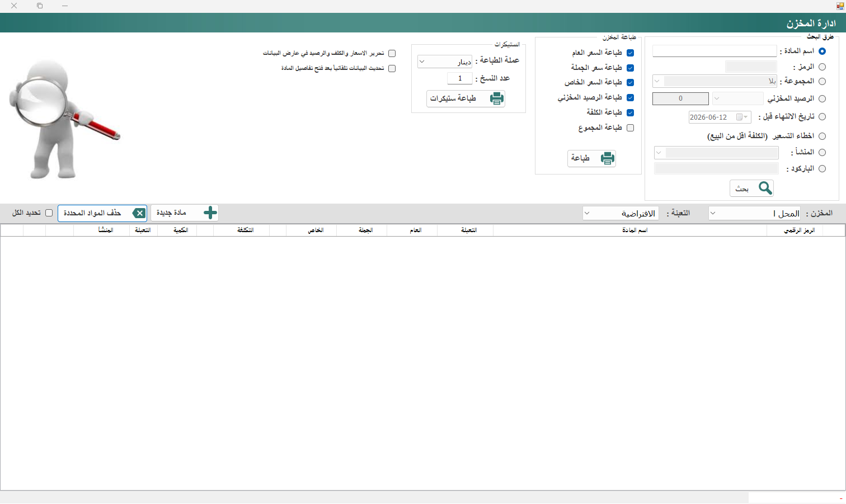Click المنشأ column header
Viewport: 846px width, 504px height.
click(102, 230)
